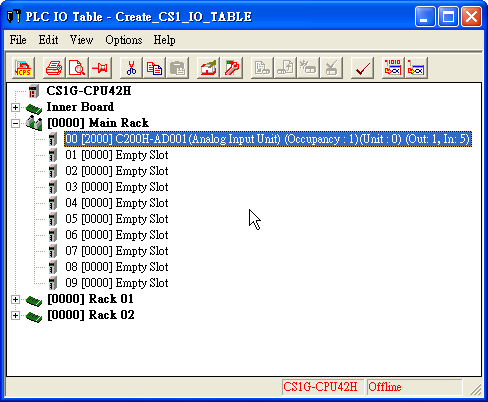The width and height of the screenshot is (488, 402).
Task: Click the copy documents icon
Action: pyautogui.click(x=154, y=68)
